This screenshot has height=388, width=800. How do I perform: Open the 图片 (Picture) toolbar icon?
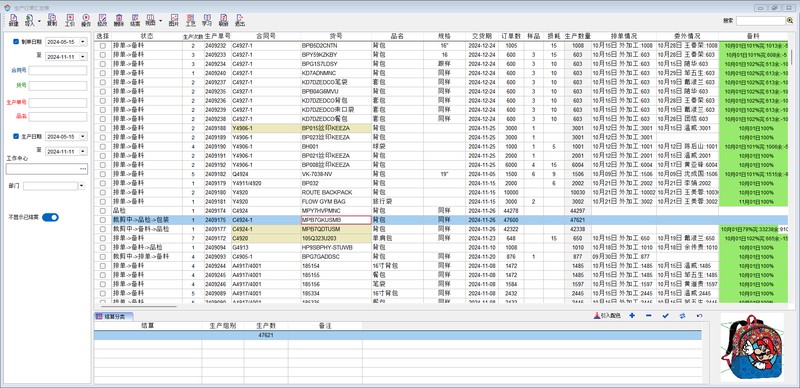tap(174, 20)
